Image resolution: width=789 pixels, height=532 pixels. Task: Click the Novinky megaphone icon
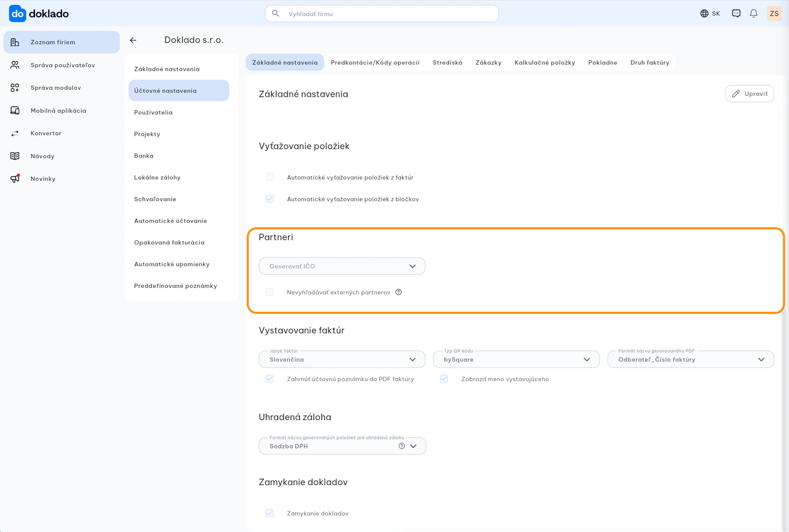15,179
